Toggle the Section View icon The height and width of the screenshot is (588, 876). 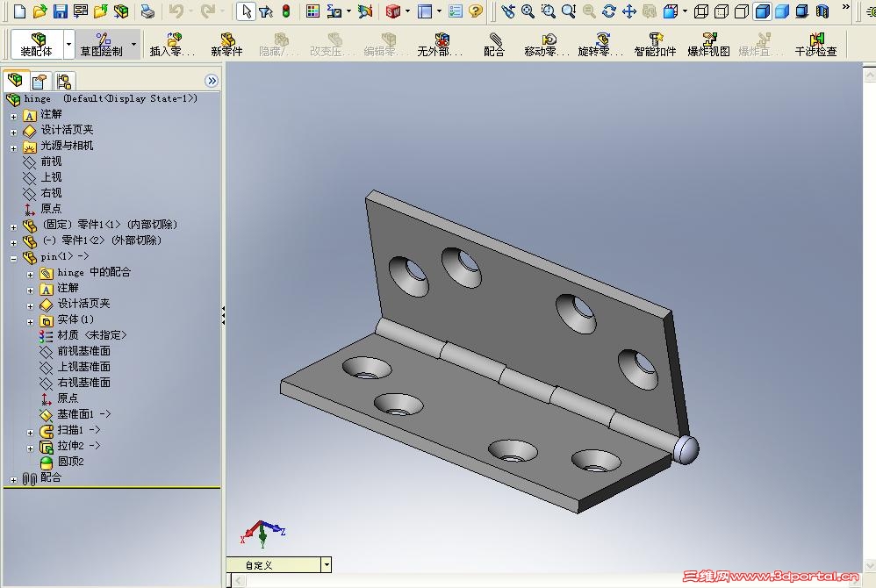click(822, 11)
